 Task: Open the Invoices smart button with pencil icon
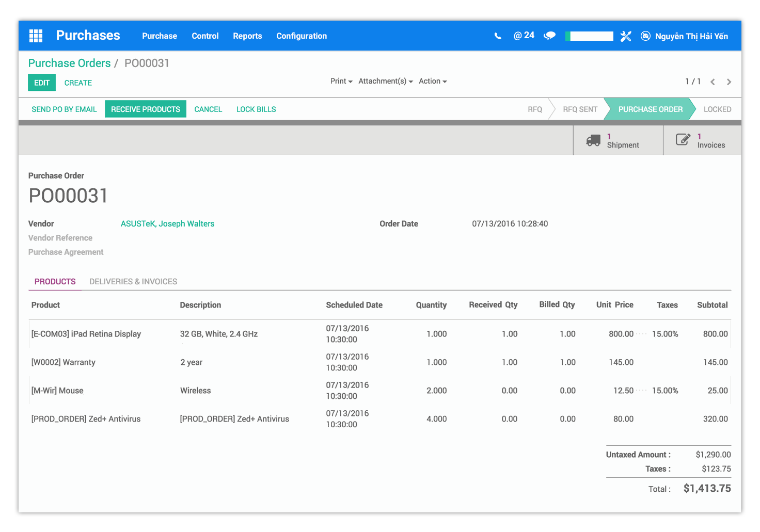click(x=702, y=140)
